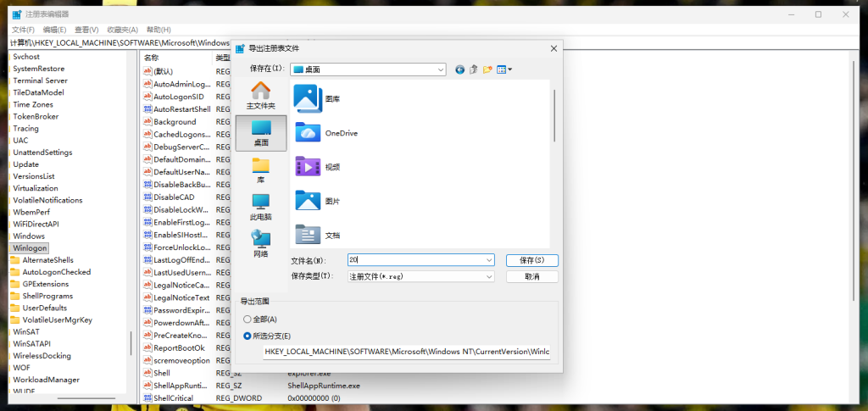This screenshot has width=868, height=411.
Task: Select the Terminal Server key in tree
Action: tap(40, 81)
